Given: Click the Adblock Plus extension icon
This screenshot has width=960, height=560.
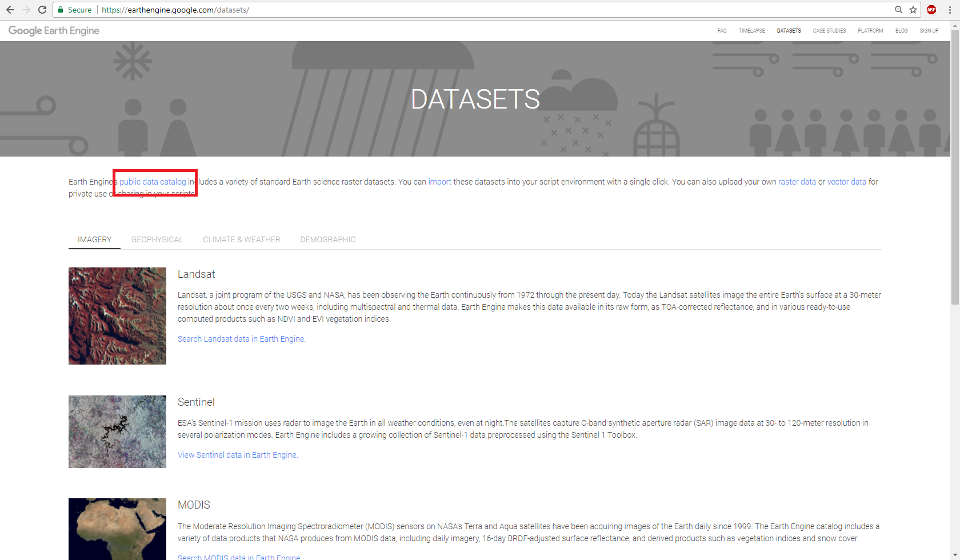Looking at the screenshot, I should [931, 10].
